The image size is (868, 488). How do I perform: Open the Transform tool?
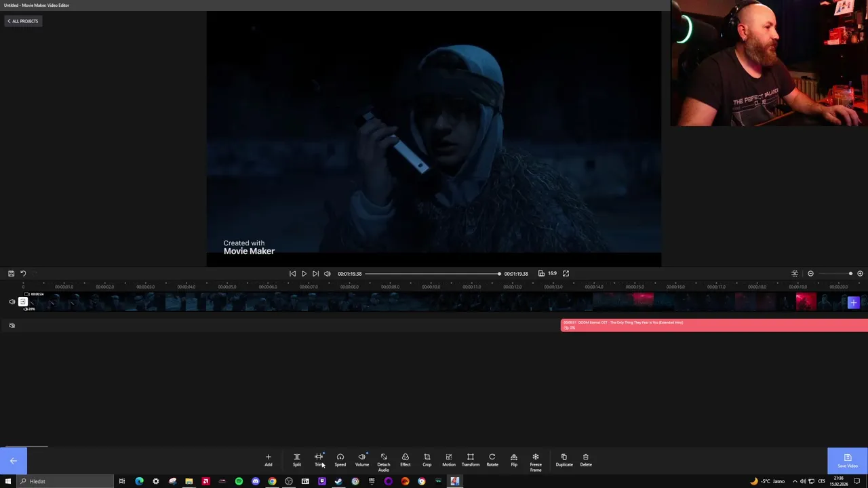coord(471,460)
